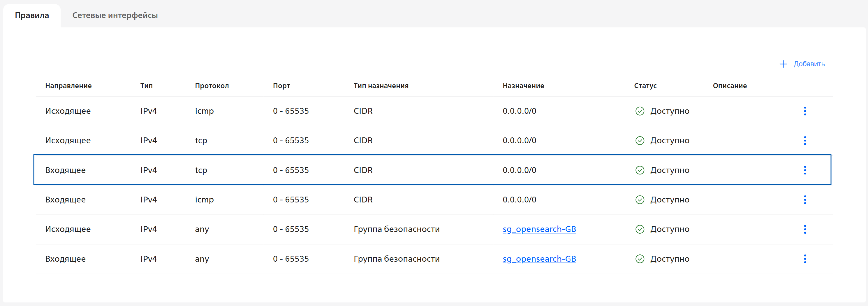Click status check icon of incoming any rule
868x306 pixels.
(640, 259)
